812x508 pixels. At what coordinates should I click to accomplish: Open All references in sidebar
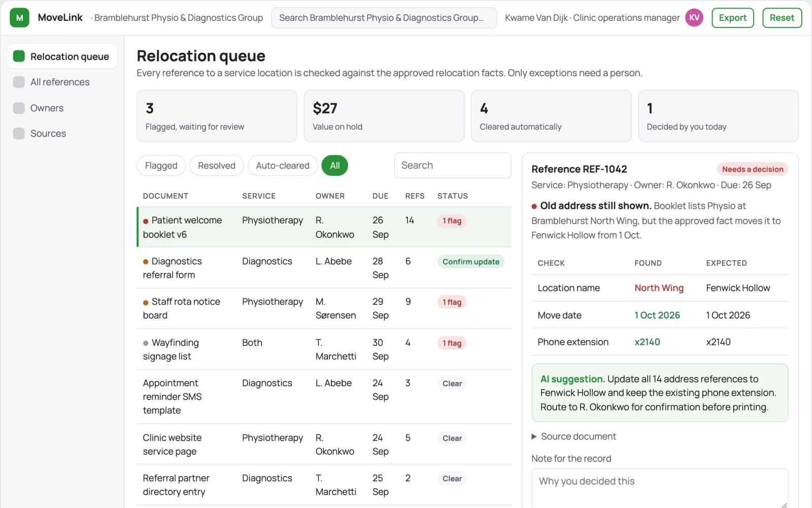[62, 82]
